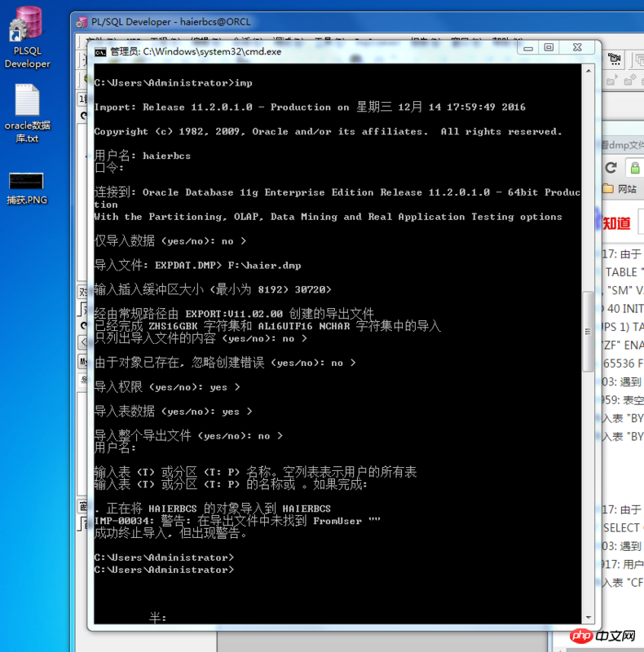644x652 pixels.
Task: Click the 'TABLE' text line in browser page
Action: (624, 272)
